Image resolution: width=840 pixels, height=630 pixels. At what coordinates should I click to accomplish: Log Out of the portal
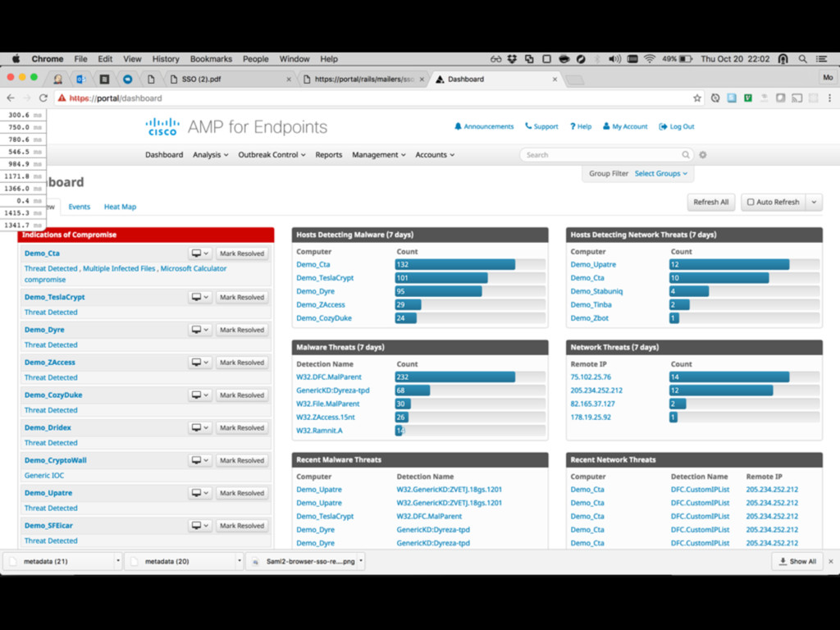pyautogui.click(x=677, y=126)
